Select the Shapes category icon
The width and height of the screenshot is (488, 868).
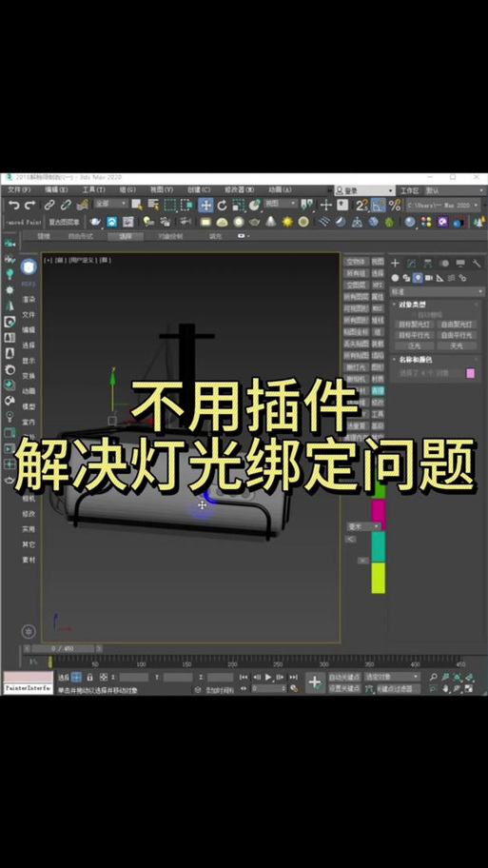(407, 278)
